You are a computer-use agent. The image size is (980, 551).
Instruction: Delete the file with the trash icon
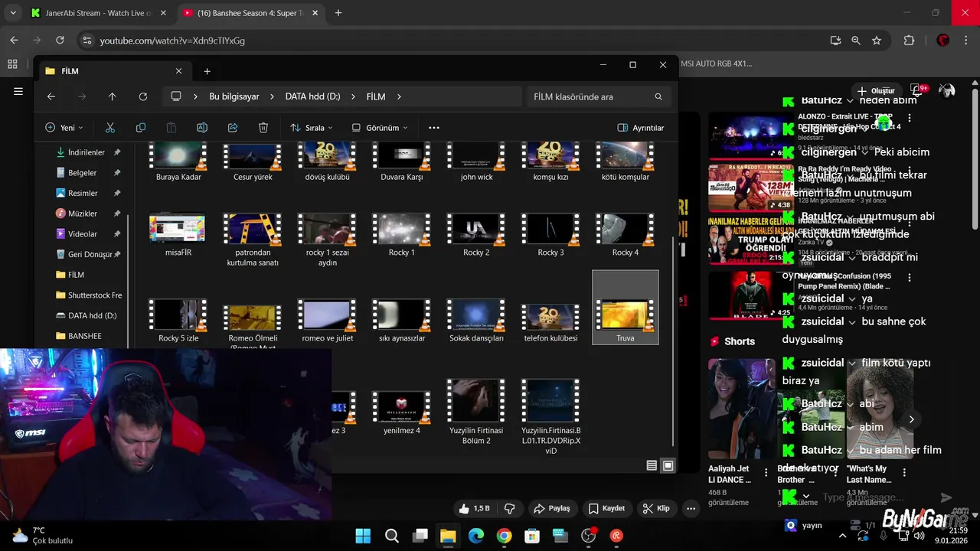point(263,128)
